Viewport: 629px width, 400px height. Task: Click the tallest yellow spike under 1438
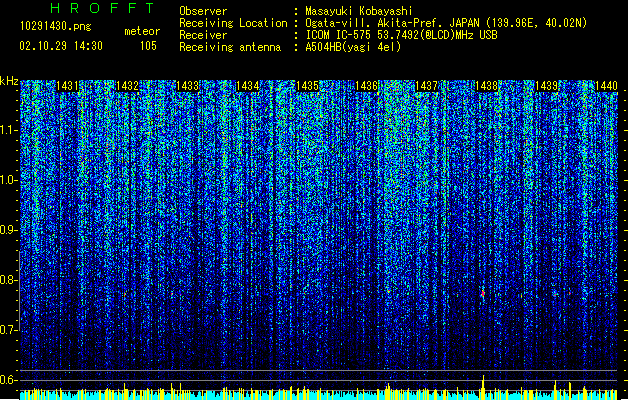point(483,387)
